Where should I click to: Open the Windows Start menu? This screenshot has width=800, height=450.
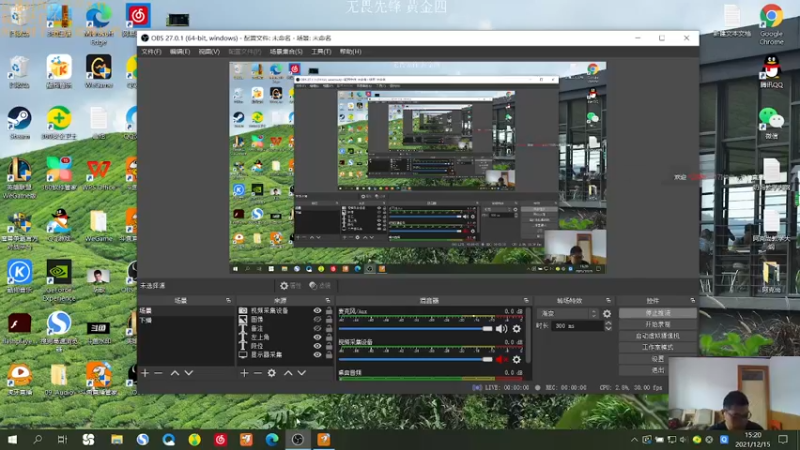point(12,439)
